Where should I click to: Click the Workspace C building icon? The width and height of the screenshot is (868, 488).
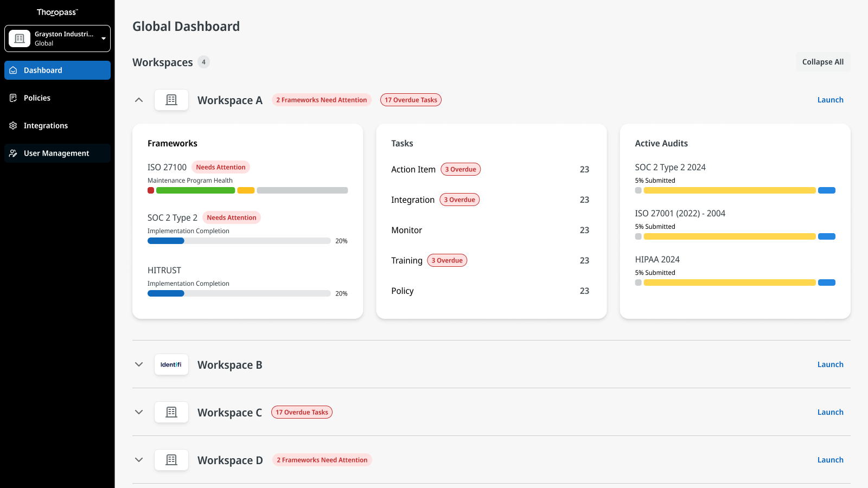click(171, 412)
